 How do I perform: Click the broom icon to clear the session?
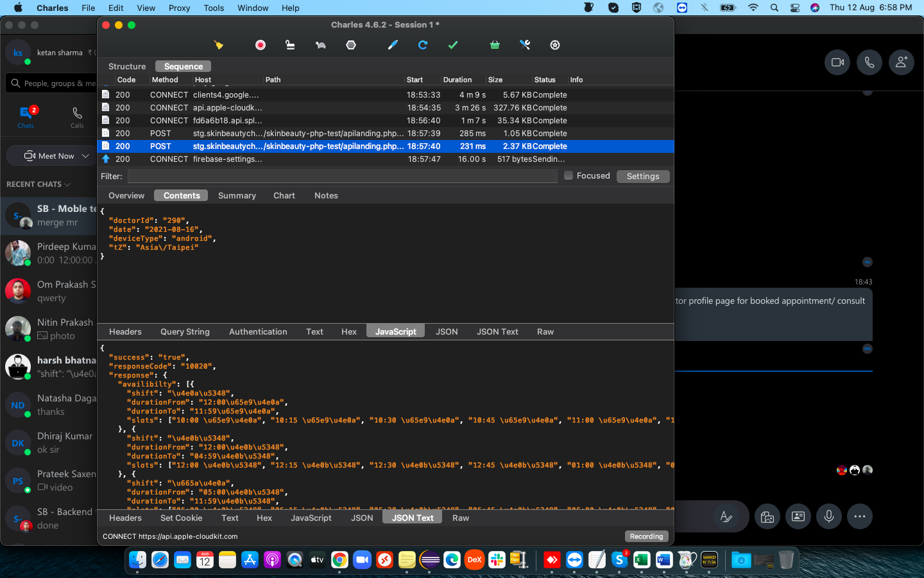point(219,45)
